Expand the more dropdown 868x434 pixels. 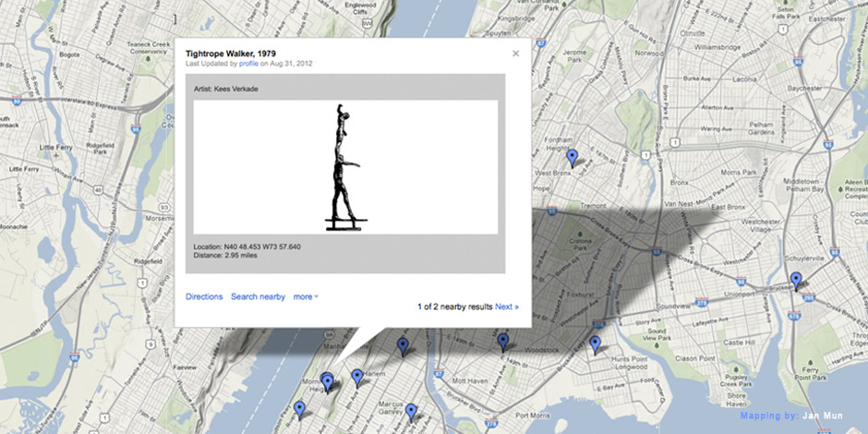306,296
